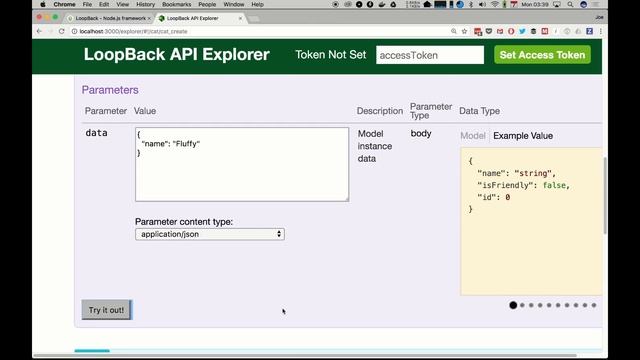Close the LoopBack API Explorer tab
Image resolution: width=640 pixels, height=360 pixels.
click(x=240, y=18)
